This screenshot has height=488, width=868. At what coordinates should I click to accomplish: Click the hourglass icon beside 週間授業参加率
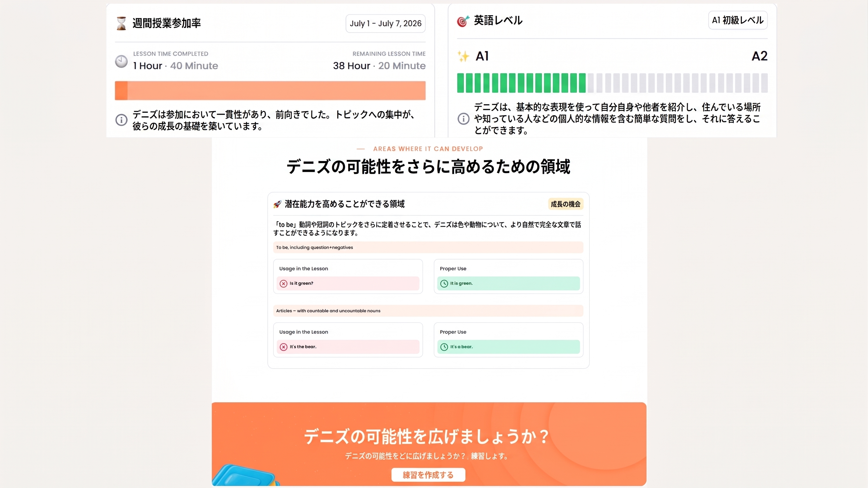click(121, 23)
